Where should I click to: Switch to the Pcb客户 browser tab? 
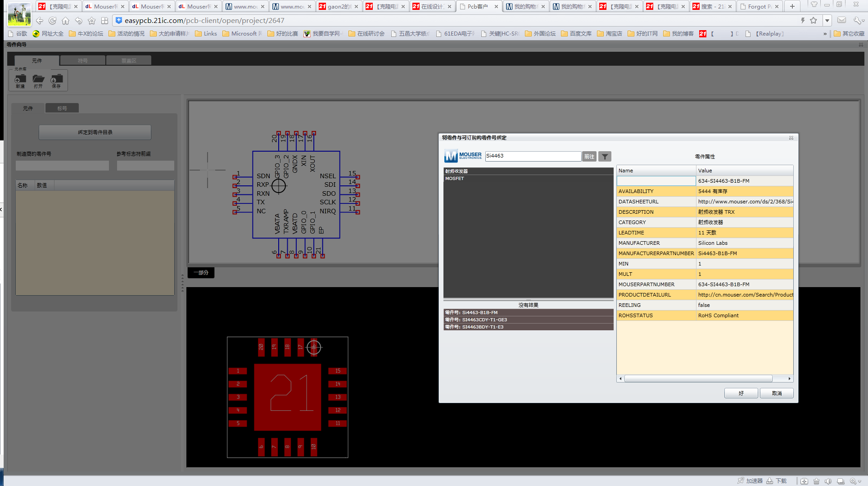[x=479, y=6]
